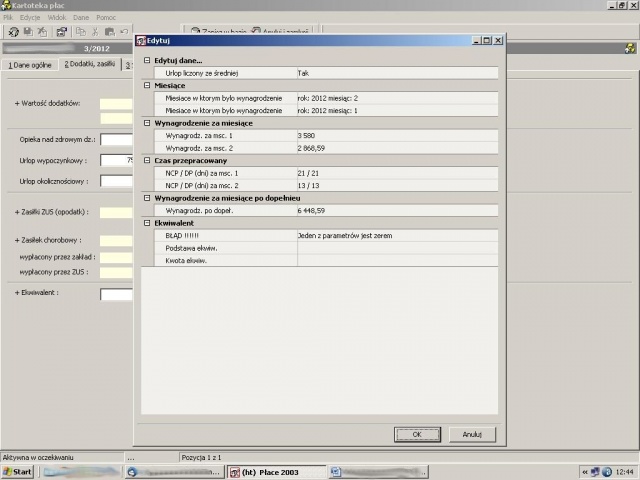Click the scissors cut icon in main toolbar
The width and height of the screenshot is (640, 480).
point(95,32)
